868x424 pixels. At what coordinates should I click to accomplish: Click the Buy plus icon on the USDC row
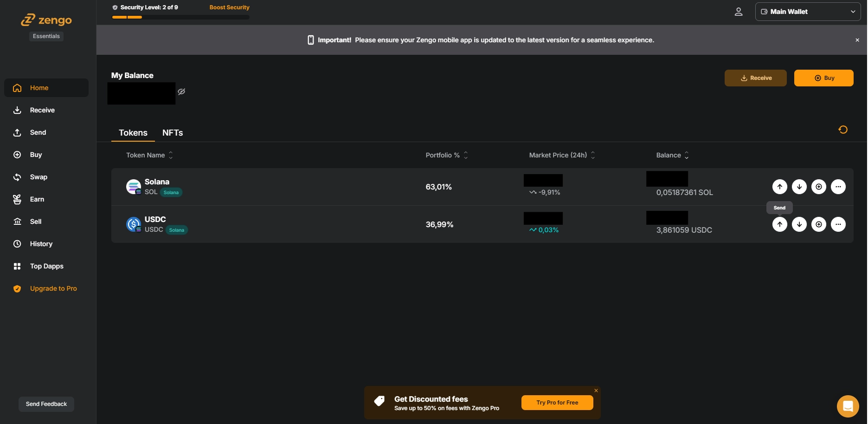[819, 224]
